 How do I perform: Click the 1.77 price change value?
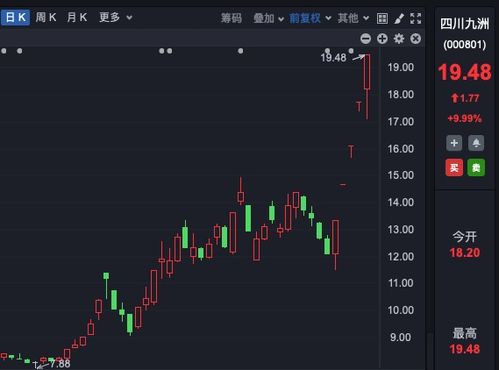pyautogui.click(x=469, y=98)
